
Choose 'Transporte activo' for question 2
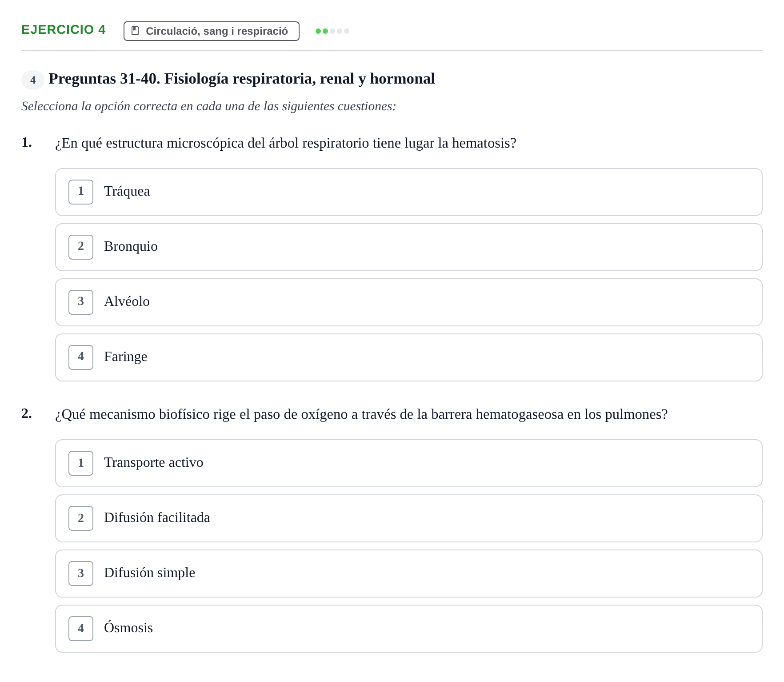[409, 463]
